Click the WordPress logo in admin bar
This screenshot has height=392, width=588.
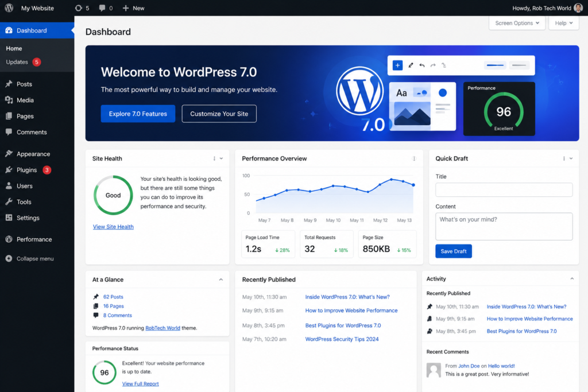9,8
